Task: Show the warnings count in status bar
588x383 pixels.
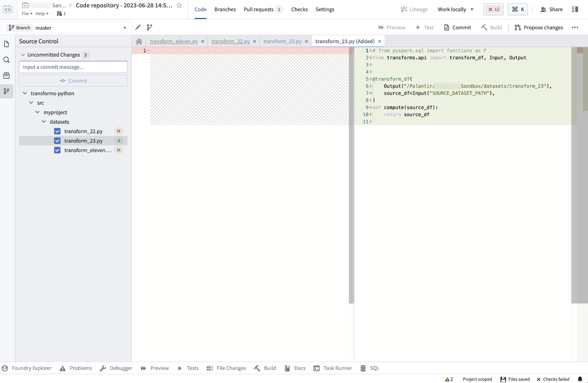Action: tap(449, 379)
